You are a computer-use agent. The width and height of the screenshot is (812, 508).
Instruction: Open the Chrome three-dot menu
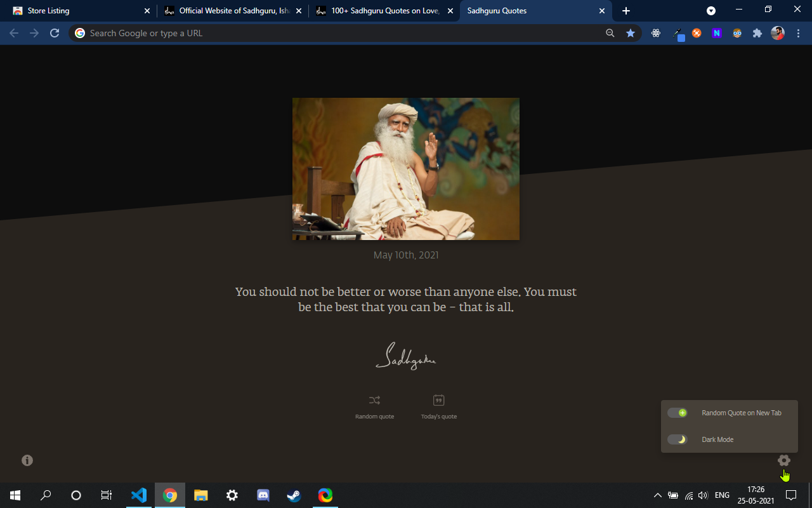[798, 32]
